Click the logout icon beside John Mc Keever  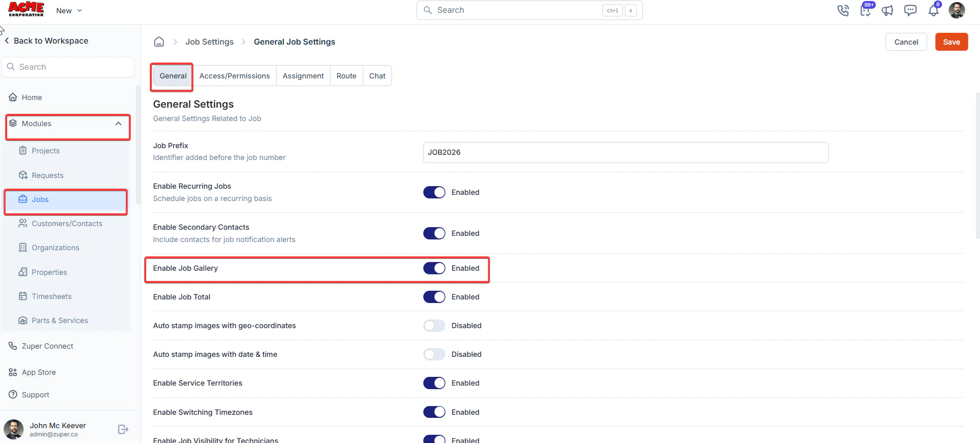(123, 429)
